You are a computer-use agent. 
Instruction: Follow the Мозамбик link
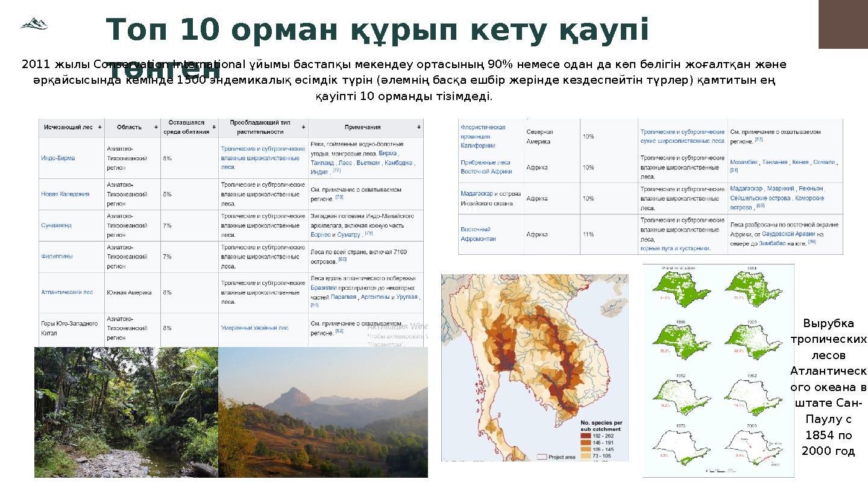744,162
